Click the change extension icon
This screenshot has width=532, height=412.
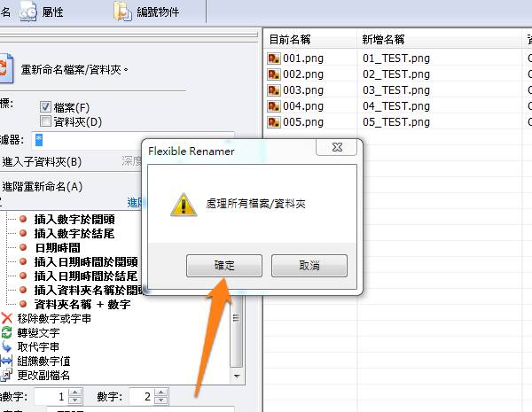click(x=7, y=375)
